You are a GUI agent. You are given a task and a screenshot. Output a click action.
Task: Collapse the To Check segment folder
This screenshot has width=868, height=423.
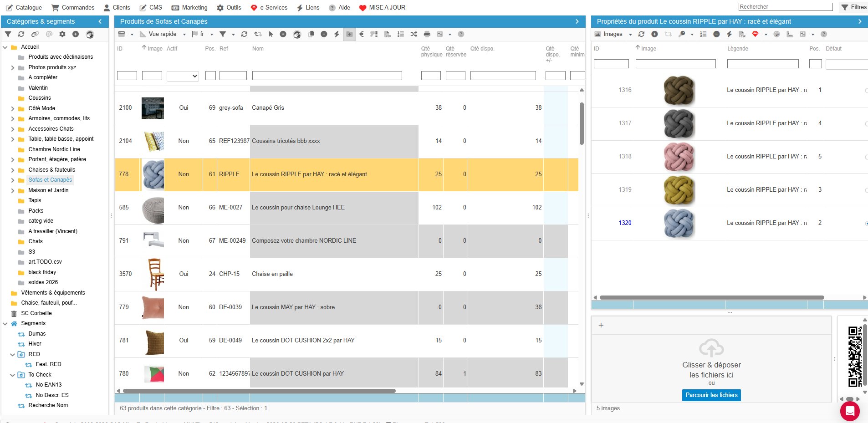[x=13, y=375]
